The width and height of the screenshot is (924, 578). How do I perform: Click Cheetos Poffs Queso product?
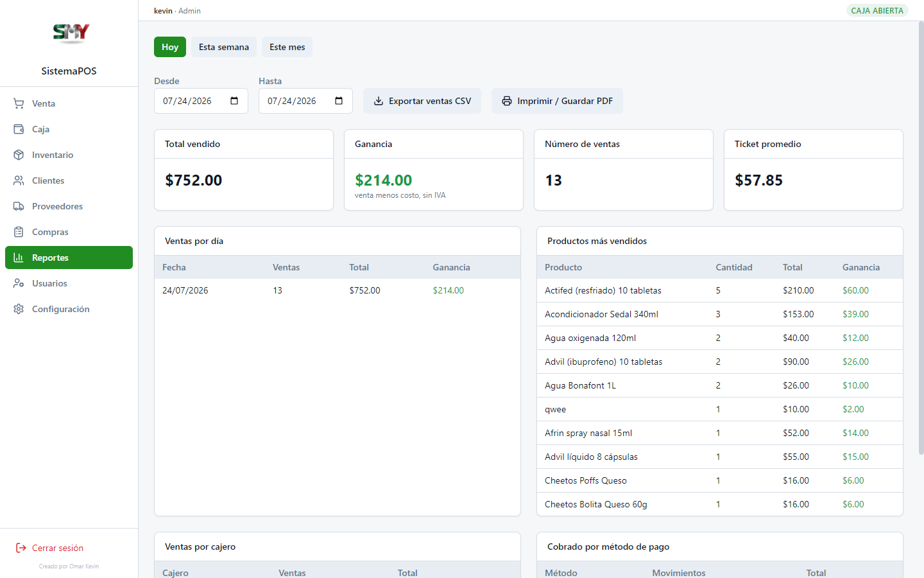(586, 480)
